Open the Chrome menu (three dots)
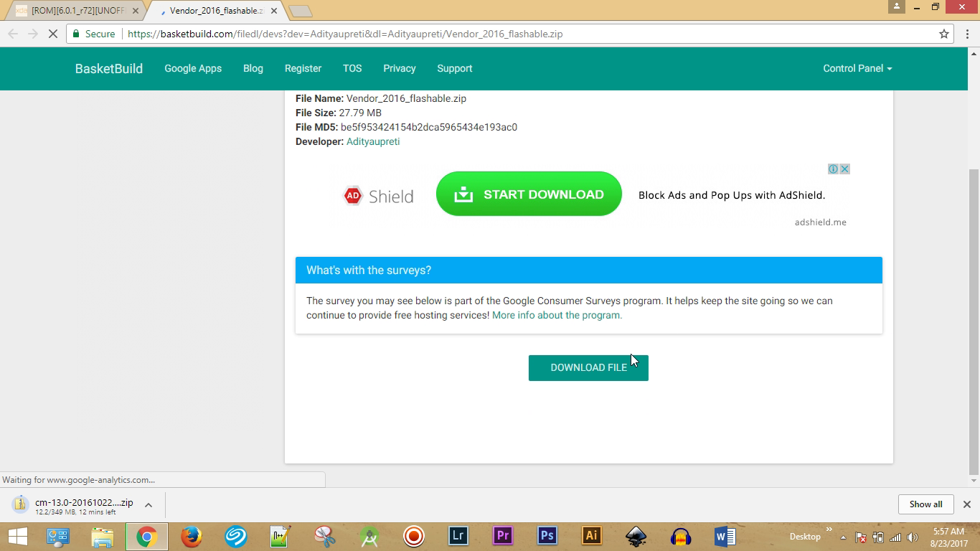Image resolution: width=980 pixels, height=551 pixels. point(966,34)
